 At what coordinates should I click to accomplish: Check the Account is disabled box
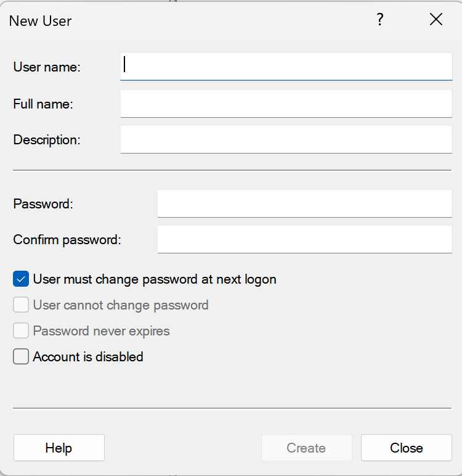click(21, 357)
